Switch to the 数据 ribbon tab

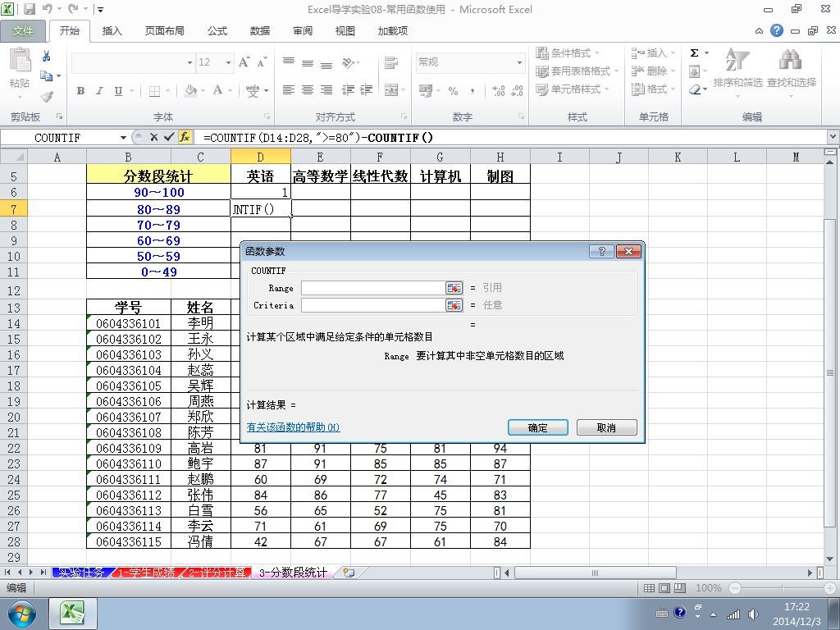[x=260, y=31]
